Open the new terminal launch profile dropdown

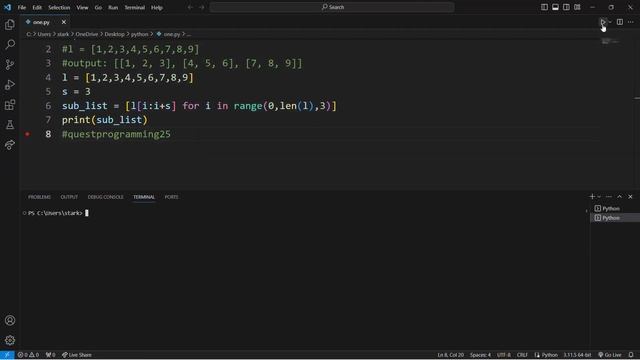click(x=599, y=197)
